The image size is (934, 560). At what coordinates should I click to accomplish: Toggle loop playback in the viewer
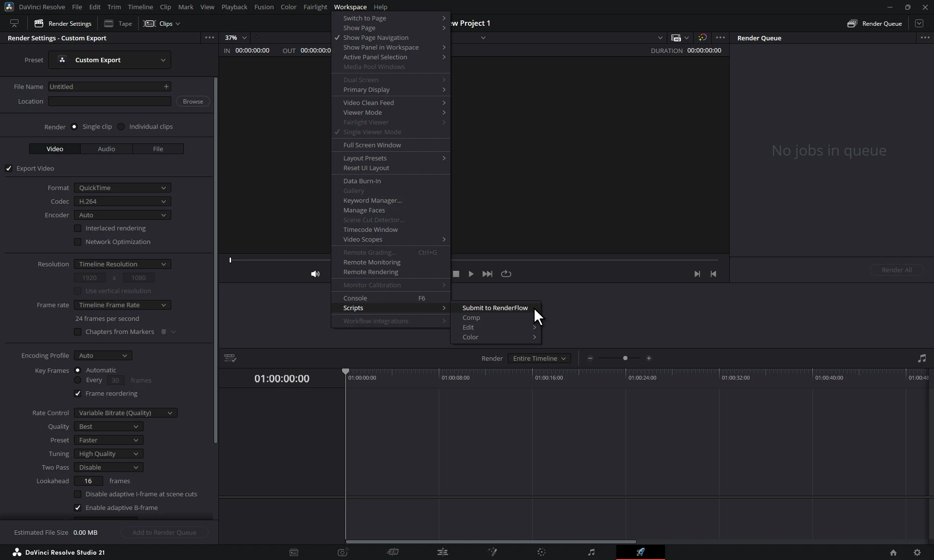(506, 274)
